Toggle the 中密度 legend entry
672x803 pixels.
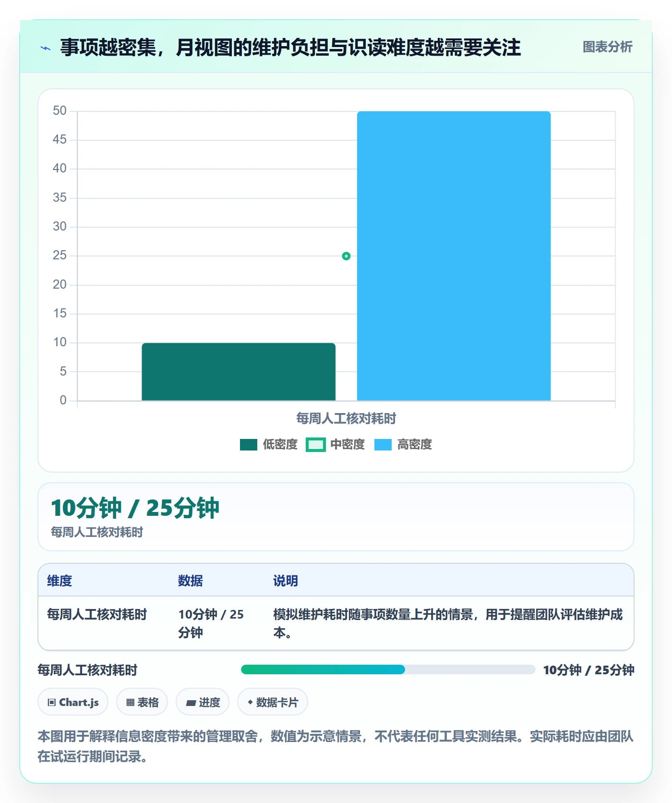[x=336, y=445]
